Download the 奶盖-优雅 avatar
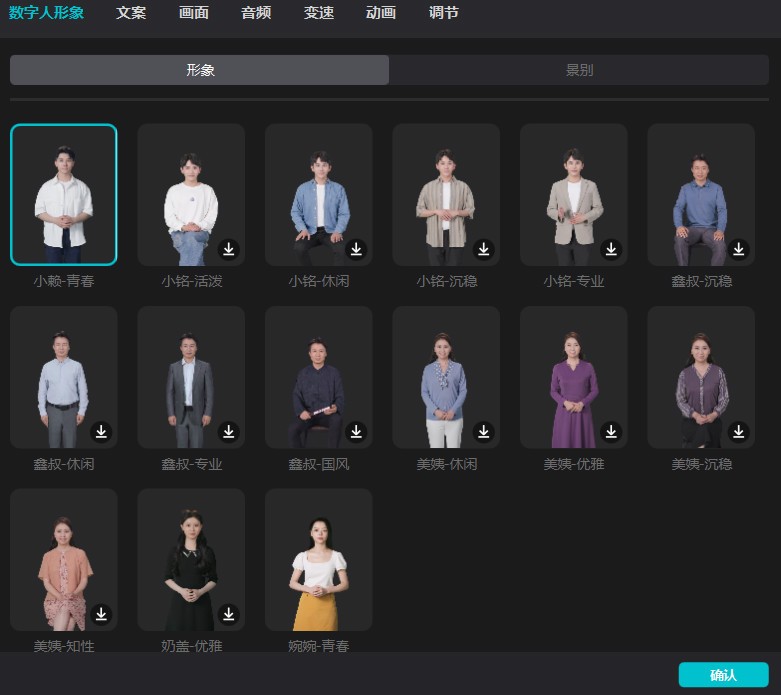The height and width of the screenshot is (695, 781). pyautogui.click(x=229, y=614)
